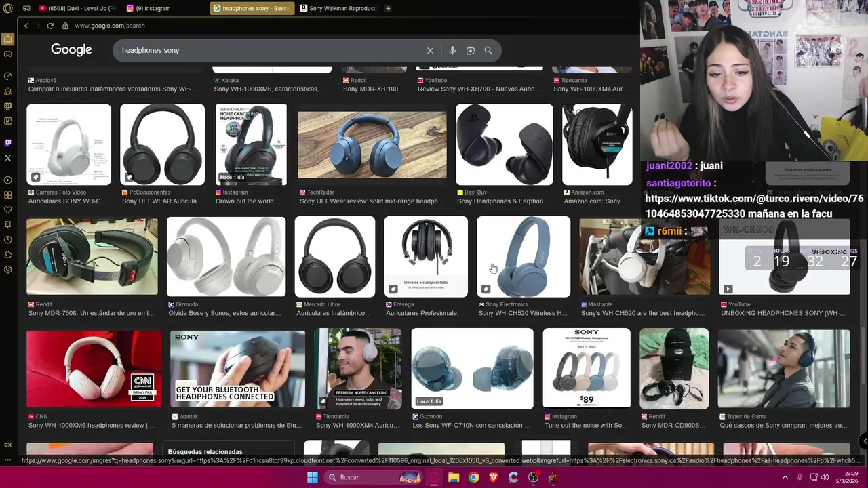
Task: Open File Explorer from the taskbar
Action: tap(454, 477)
